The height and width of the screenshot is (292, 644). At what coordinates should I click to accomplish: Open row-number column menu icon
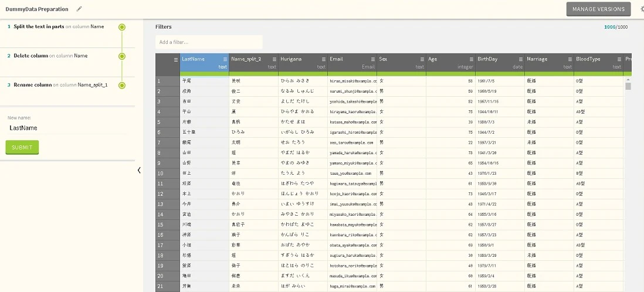(176, 59)
